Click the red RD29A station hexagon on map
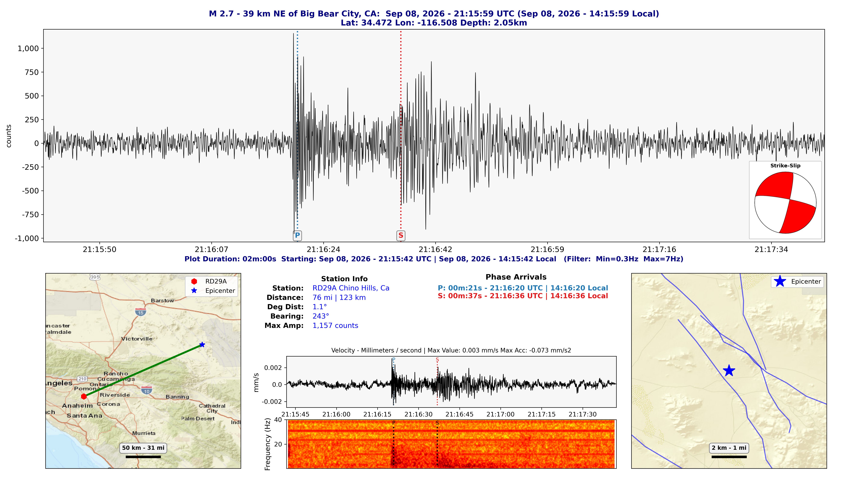This screenshot has width=868, height=488. click(84, 396)
